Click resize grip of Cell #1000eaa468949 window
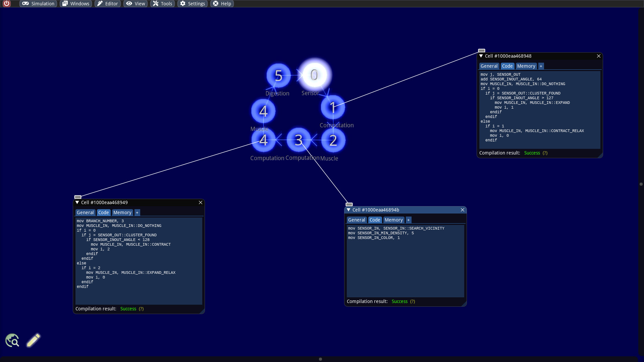Image resolution: width=644 pixels, height=362 pixels. click(202, 311)
